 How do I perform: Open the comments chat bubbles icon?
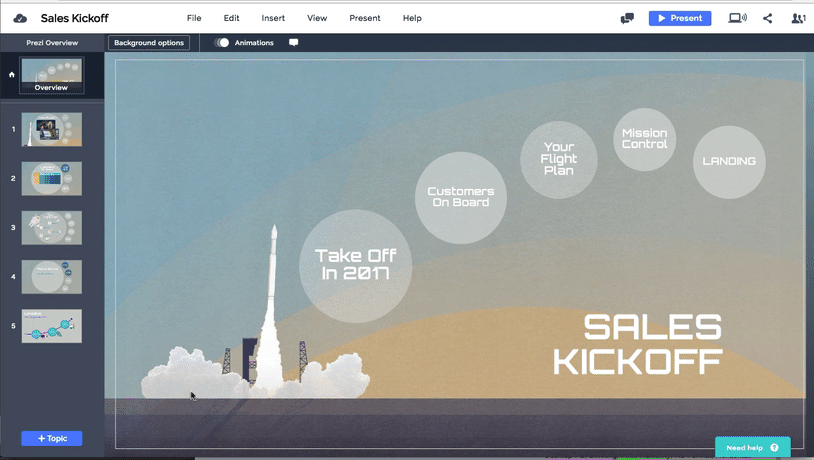click(627, 18)
